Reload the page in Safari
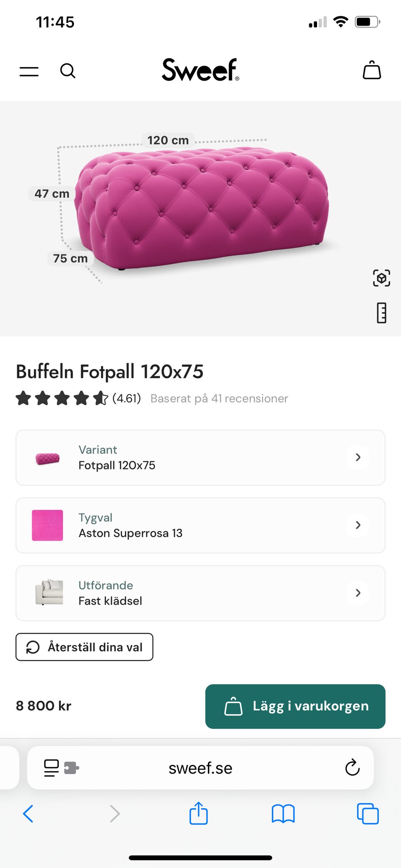The width and height of the screenshot is (401, 868). tap(352, 767)
